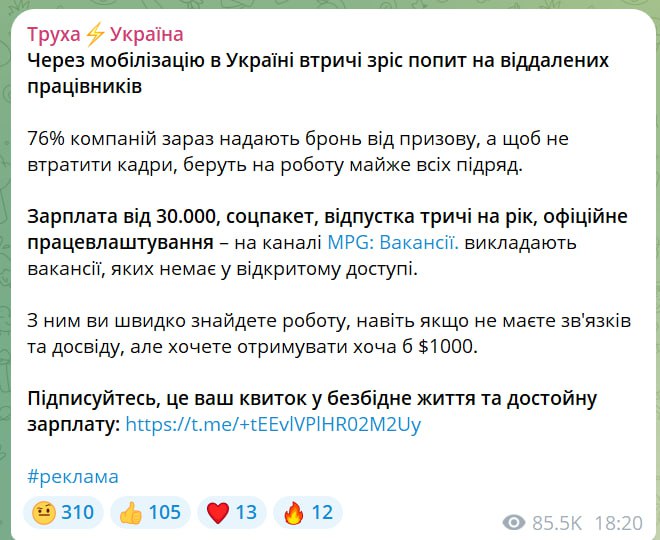Tap the thumbs-up reaction emoji
The image size is (660, 540).
131,513
